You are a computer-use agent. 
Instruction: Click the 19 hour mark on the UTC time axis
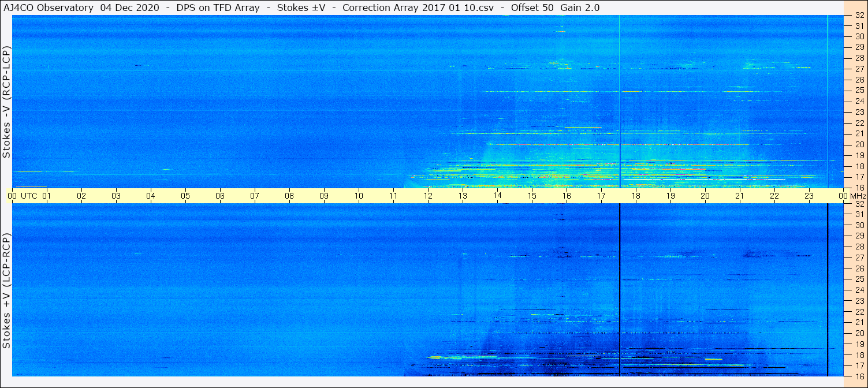670,196
